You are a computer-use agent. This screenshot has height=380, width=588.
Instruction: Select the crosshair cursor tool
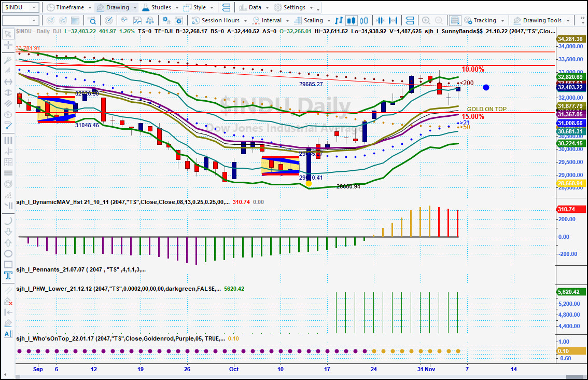tap(8, 46)
